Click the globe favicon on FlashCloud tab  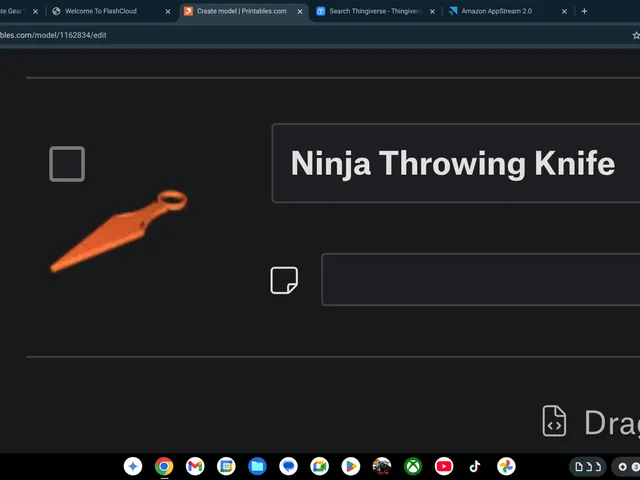56,11
